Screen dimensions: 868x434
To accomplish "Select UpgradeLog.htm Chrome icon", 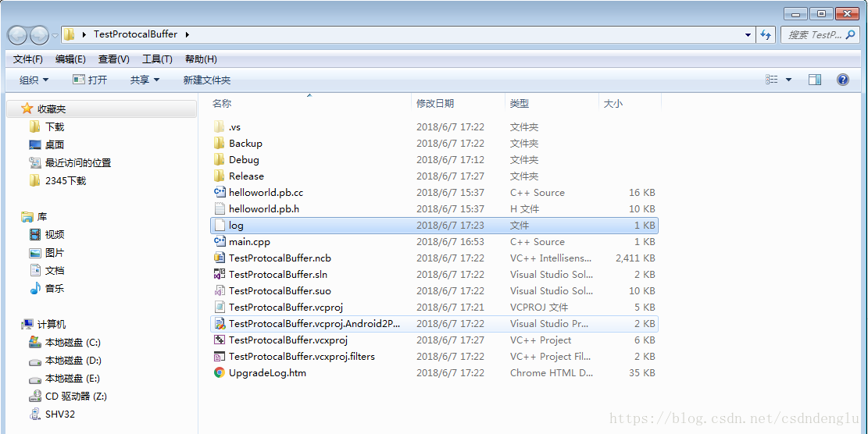I will click(x=220, y=372).
